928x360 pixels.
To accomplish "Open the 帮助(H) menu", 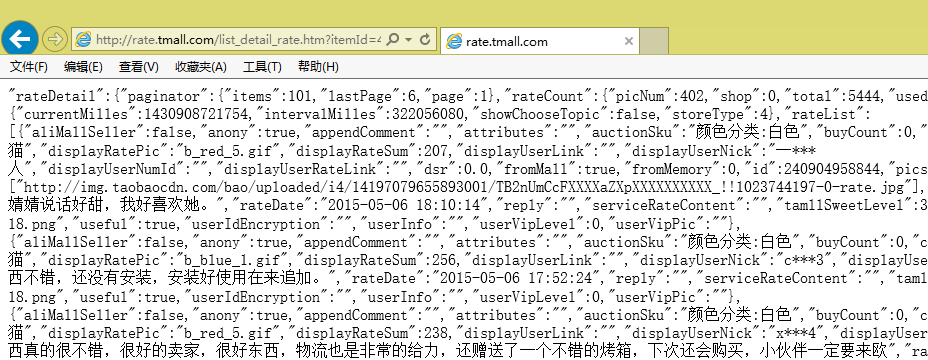I will click(x=318, y=67).
